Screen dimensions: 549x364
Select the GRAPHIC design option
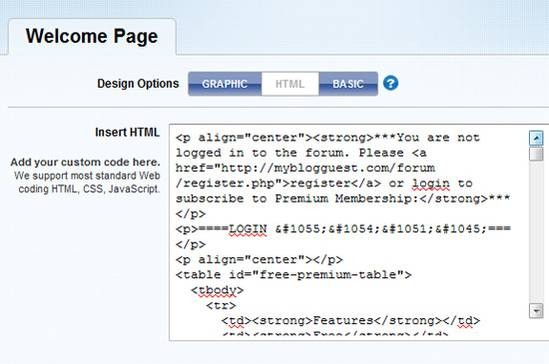point(225,84)
